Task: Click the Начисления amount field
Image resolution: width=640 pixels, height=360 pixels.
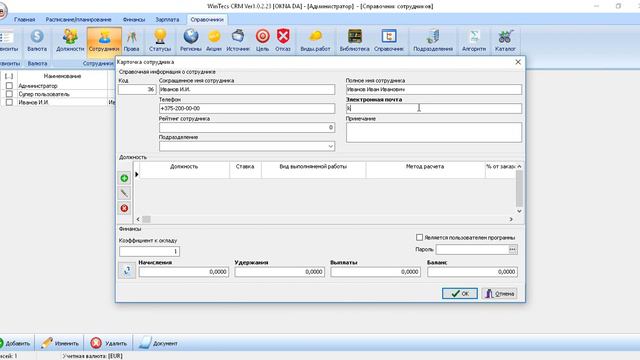Action: (183, 272)
